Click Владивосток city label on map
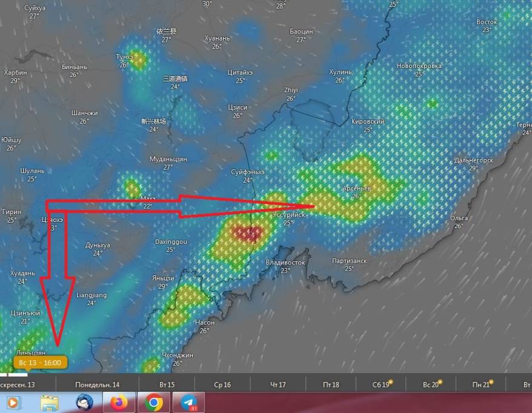Image resolution: width=532 pixels, height=413 pixels. tap(285, 262)
